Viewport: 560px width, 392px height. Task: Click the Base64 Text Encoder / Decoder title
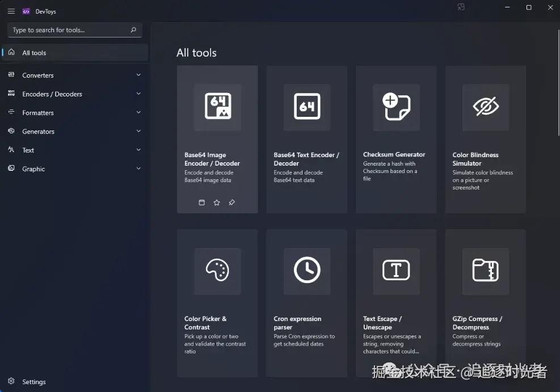point(306,159)
